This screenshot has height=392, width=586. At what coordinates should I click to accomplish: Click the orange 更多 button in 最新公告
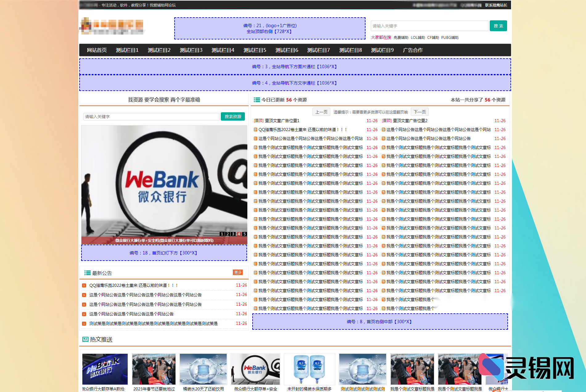tap(237, 272)
